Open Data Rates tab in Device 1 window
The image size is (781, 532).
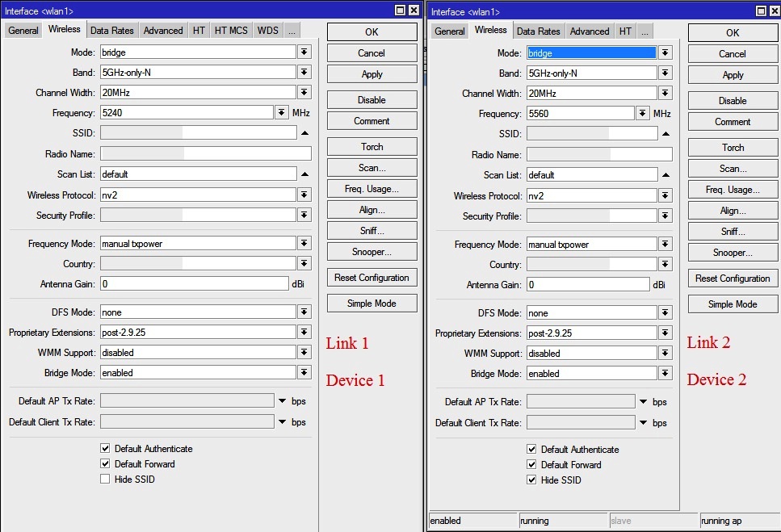tap(112, 31)
